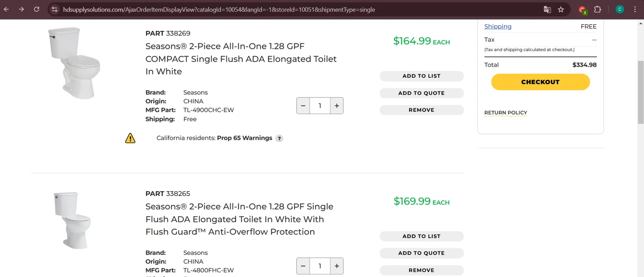
Task: Open site information icon in address bar
Action: [x=54, y=9]
